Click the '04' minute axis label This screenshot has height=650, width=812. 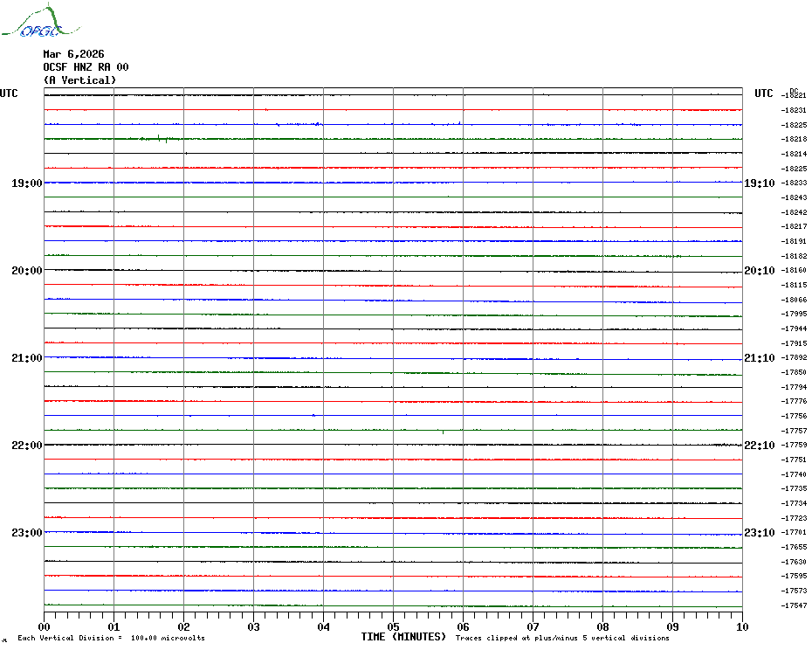point(324,626)
